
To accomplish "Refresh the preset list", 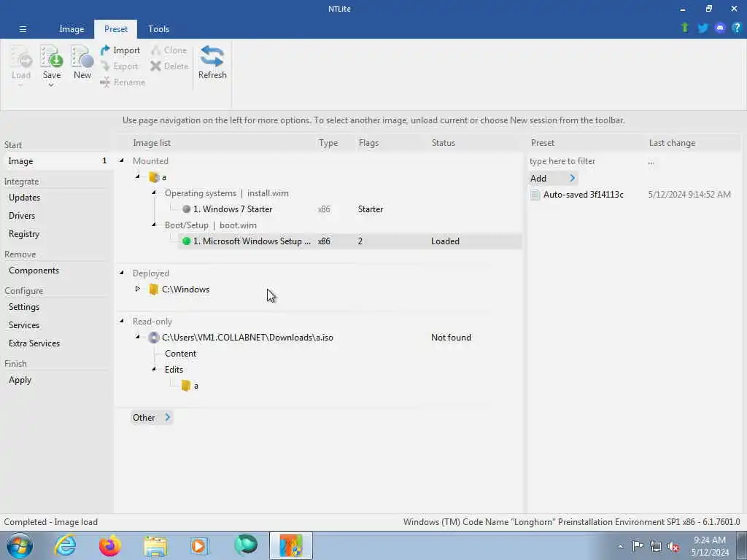I will click(212, 63).
